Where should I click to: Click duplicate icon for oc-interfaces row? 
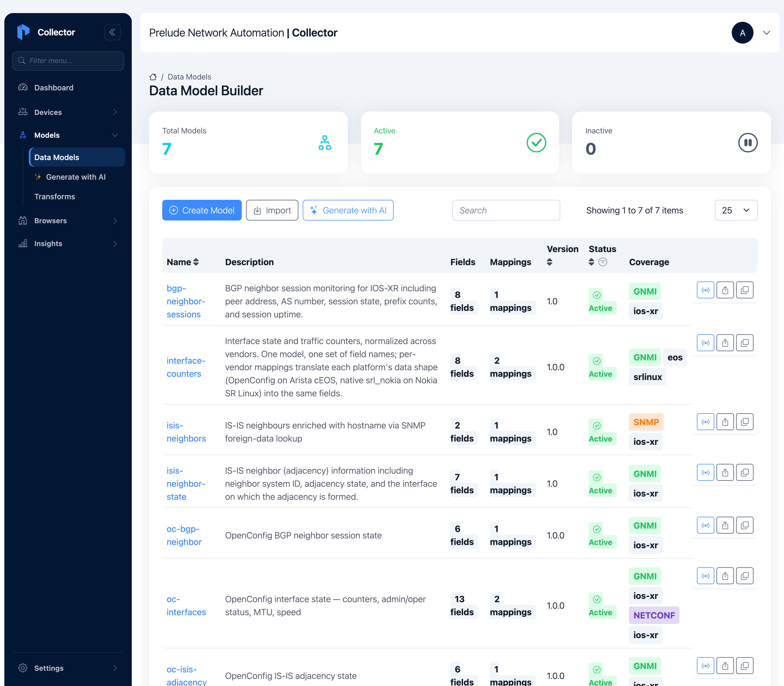(745, 576)
